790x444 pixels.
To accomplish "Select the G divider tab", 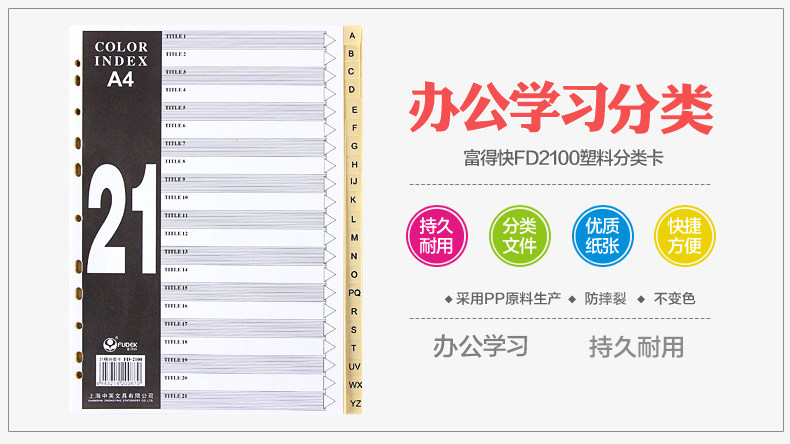I will coord(354,146).
